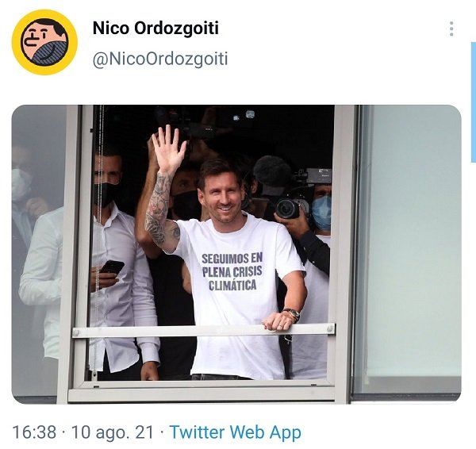Click the blue scrollbar on the right edge

tap(474, 102)
